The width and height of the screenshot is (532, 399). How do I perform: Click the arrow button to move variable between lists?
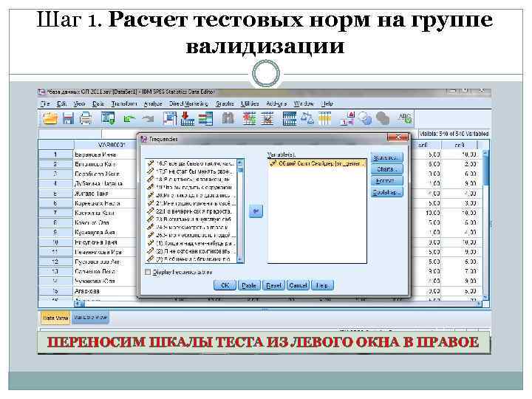[256, 211]
